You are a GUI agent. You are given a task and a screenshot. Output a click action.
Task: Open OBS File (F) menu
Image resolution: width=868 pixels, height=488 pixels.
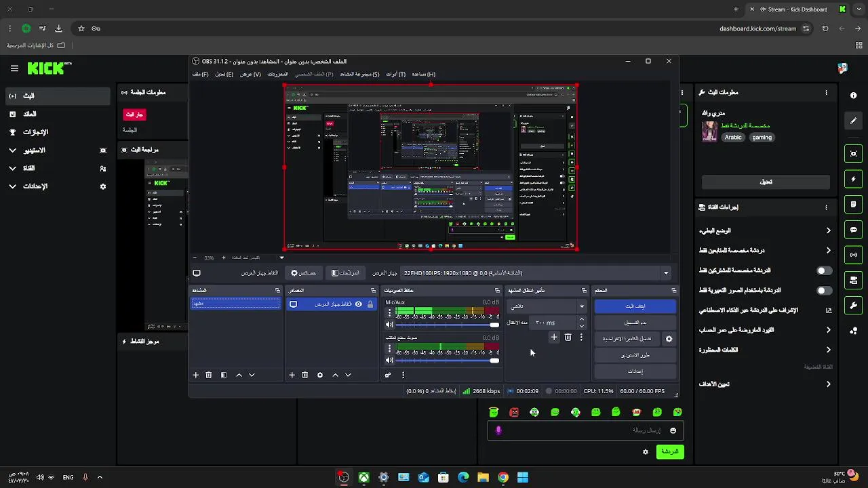[x=200, y=74]
